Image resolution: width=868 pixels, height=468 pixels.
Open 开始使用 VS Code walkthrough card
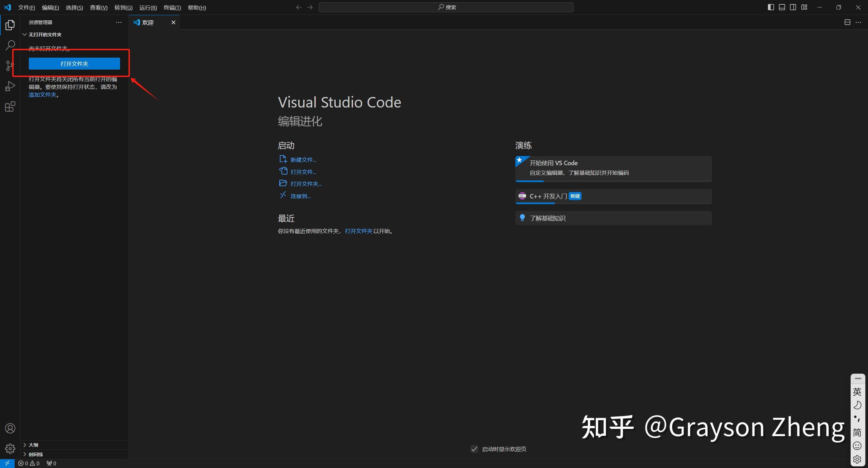[613, 169]
